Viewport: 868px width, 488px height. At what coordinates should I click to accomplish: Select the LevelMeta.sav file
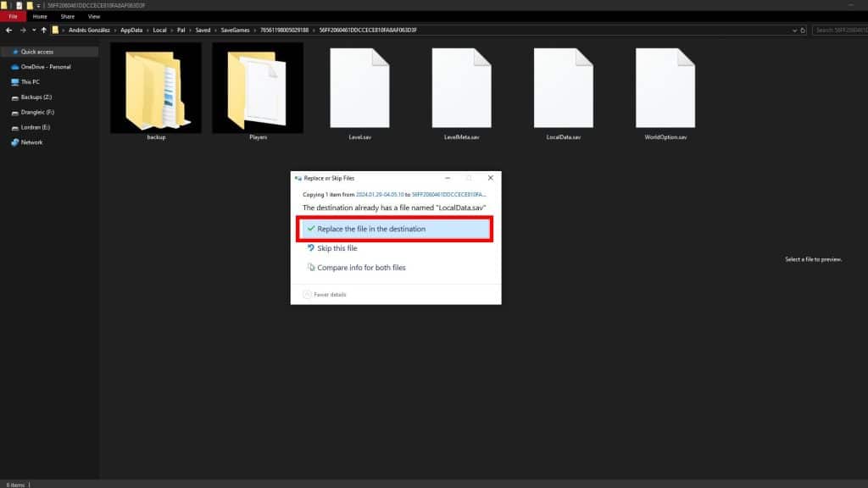coord(462,93)
